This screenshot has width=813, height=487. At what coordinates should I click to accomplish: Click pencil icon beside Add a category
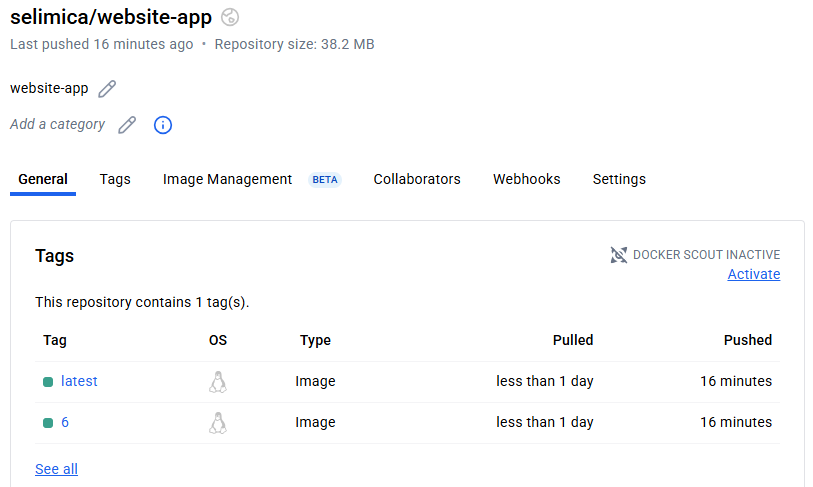click(x=127, y=125)
